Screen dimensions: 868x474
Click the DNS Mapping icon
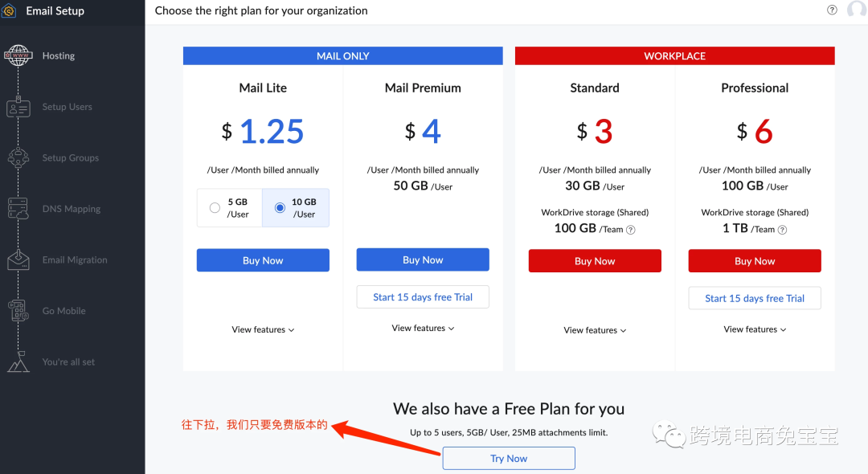pos(18,209)
